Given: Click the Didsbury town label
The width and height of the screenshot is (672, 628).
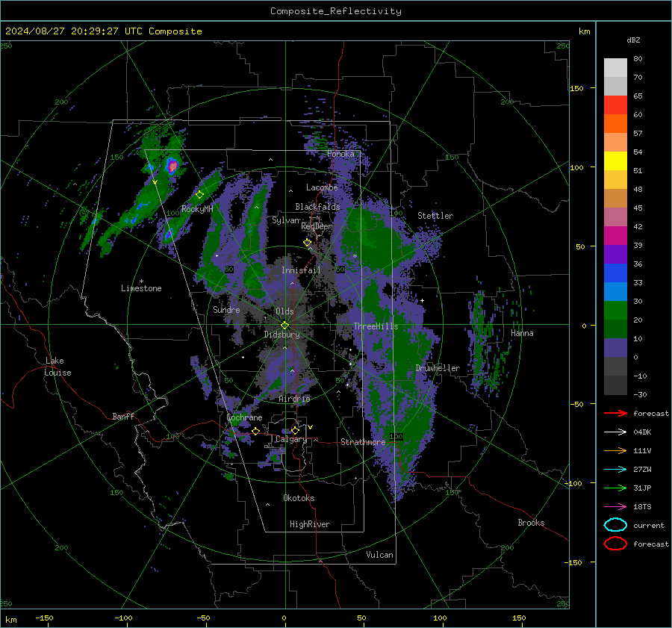Looking at the screenshot, I should pos(281,335).
